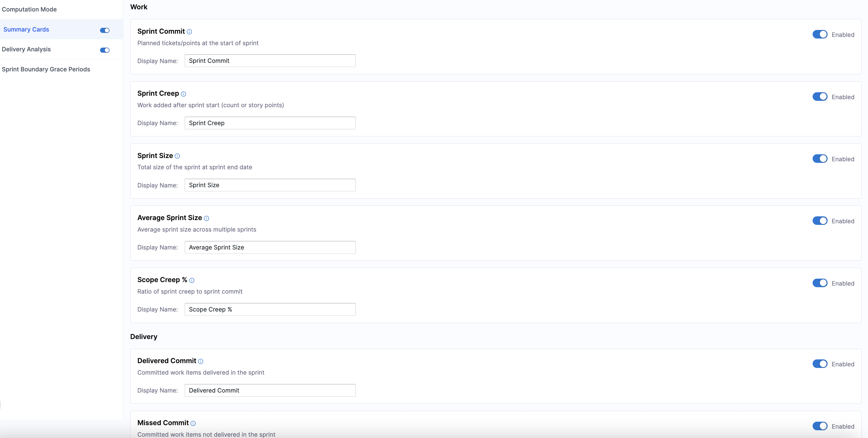The width and height of the screenshot is (868, 438).
Task: Click the info icon next to Scope Creep %
Action: click(192, 280)
